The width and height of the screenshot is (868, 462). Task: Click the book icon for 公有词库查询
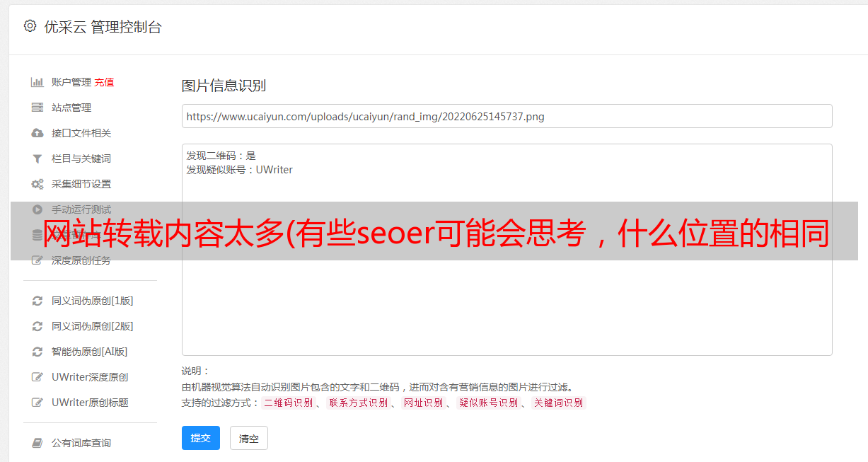(37, 443)
